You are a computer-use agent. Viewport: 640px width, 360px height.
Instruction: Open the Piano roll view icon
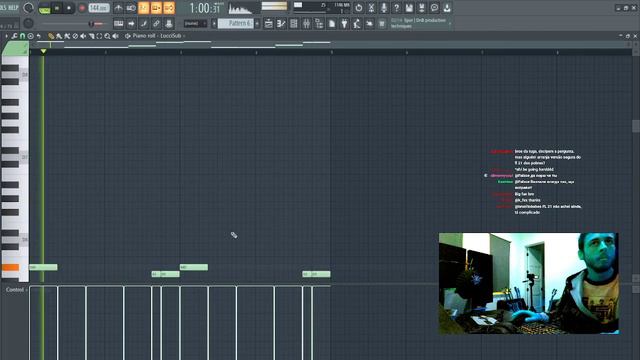[281, 24]
